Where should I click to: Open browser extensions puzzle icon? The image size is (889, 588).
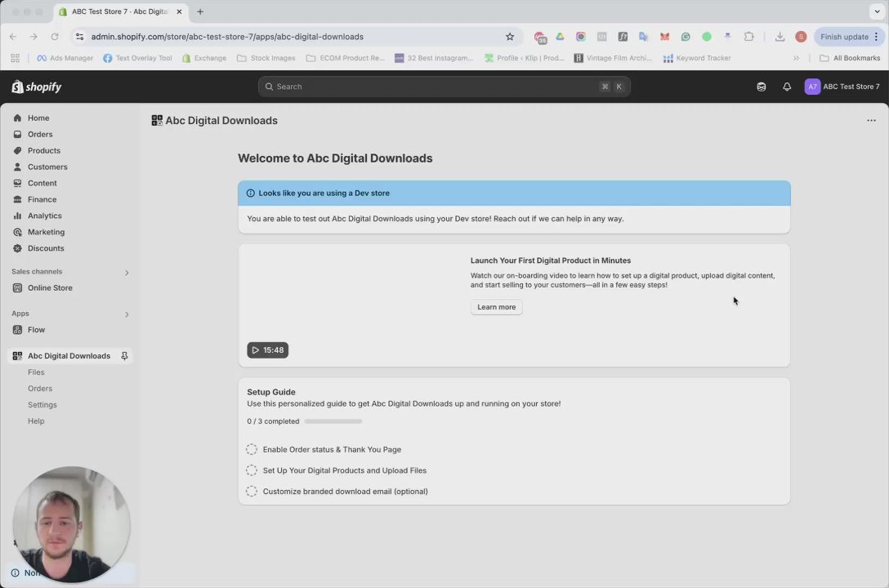[749, 37]
